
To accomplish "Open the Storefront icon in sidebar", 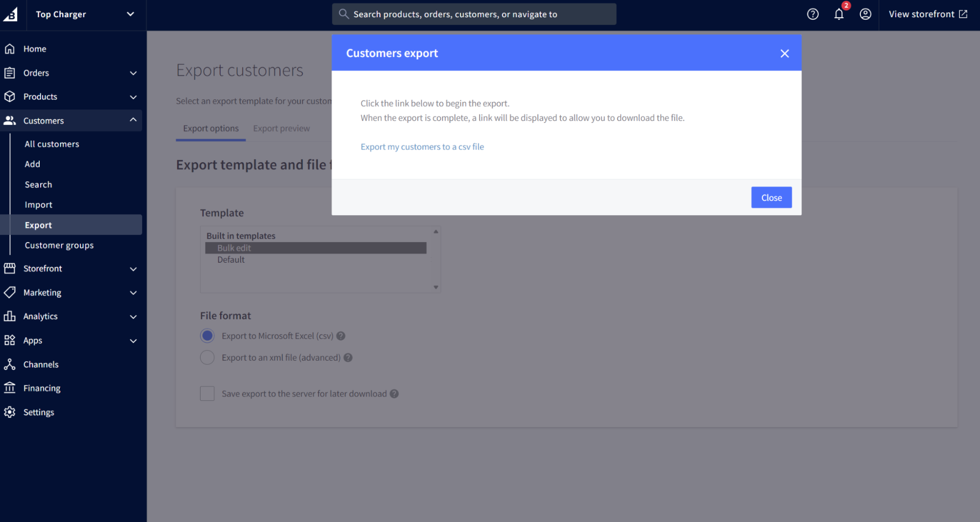I will point(10,268).
